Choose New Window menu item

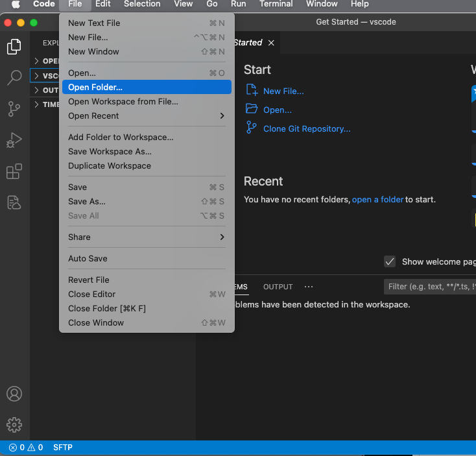click(x=147, y=52)
